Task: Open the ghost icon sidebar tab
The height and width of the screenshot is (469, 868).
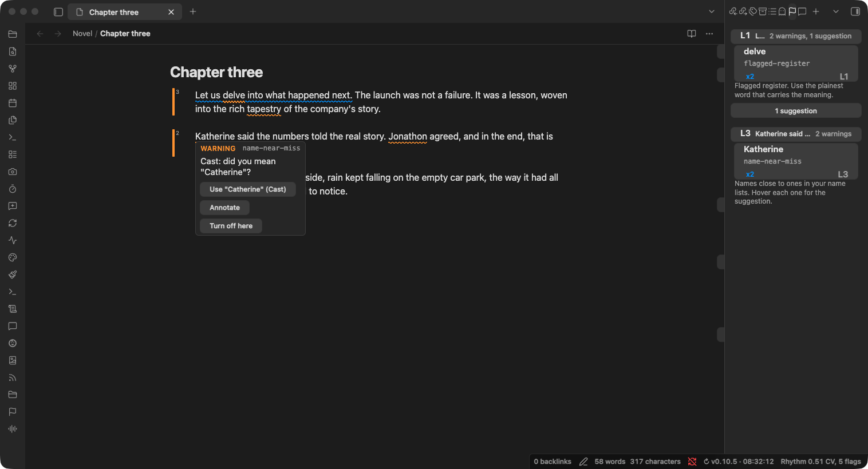Action: pos(782,11)
